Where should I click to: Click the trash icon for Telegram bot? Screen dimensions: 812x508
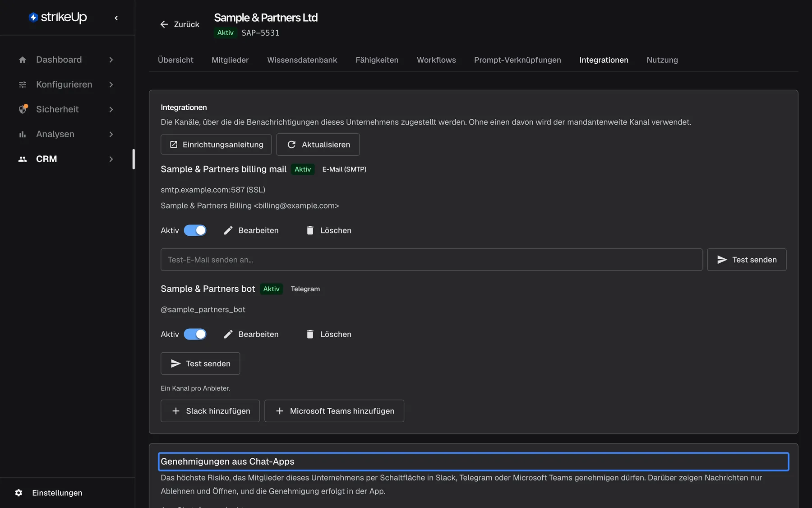[310, 334]
